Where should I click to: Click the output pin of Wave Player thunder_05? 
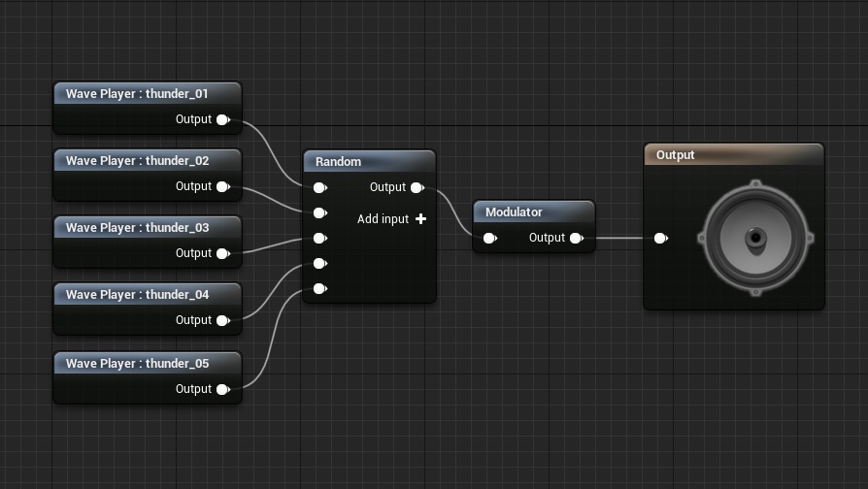click(x=222, y=389)
